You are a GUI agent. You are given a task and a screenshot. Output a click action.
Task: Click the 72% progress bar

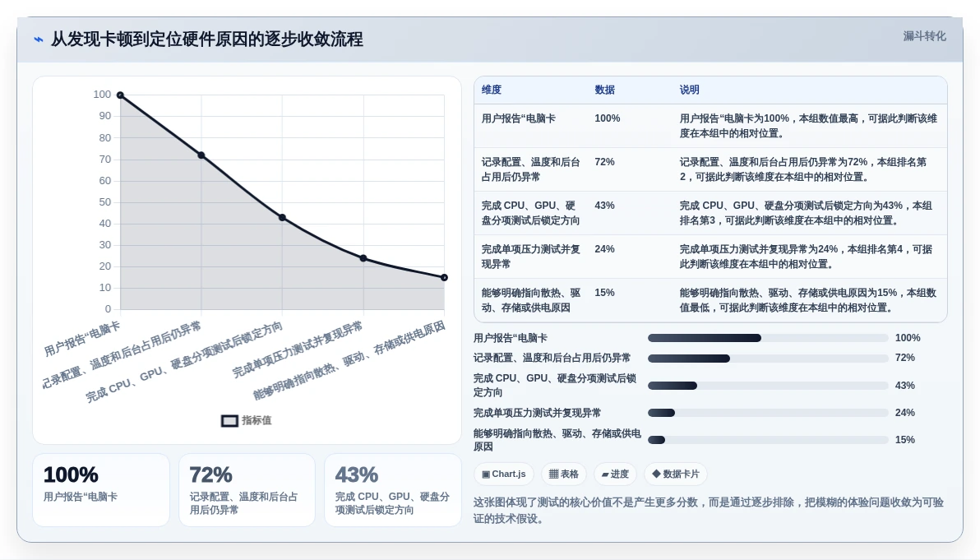pyautogui.click(x=768, y=359)
